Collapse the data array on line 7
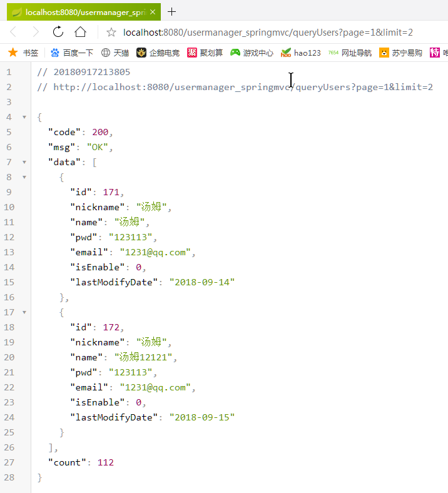 click(24, 162)
